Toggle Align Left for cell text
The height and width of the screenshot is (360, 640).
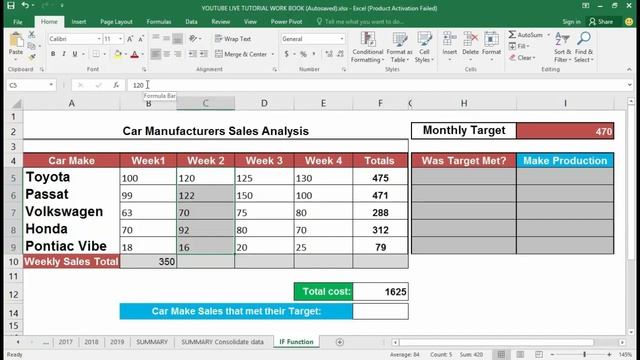coord(156,54)
